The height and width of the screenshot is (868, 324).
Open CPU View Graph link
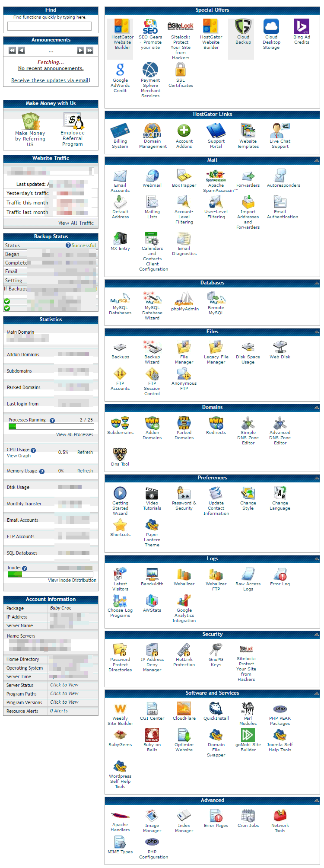pos(19,456)
